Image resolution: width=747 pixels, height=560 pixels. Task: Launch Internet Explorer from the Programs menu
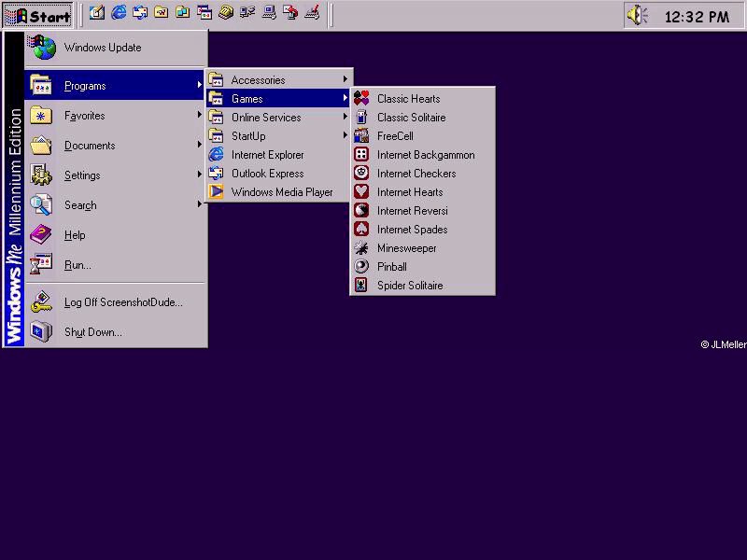pos(279,155)
